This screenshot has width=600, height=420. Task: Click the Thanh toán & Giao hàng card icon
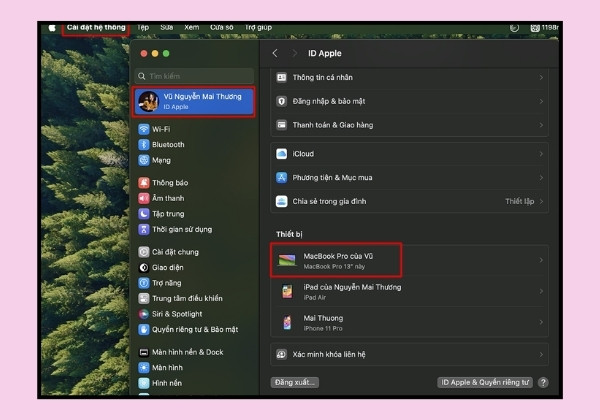click(282, 125)
